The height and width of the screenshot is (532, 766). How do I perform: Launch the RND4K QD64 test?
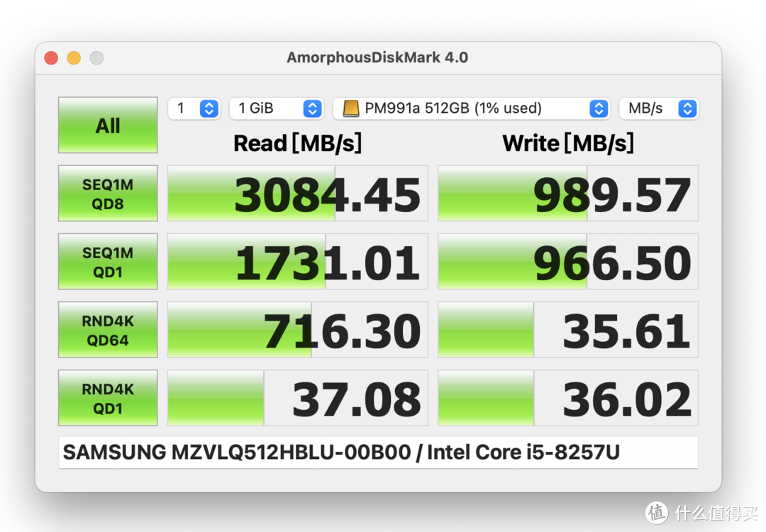click(107, 330)
